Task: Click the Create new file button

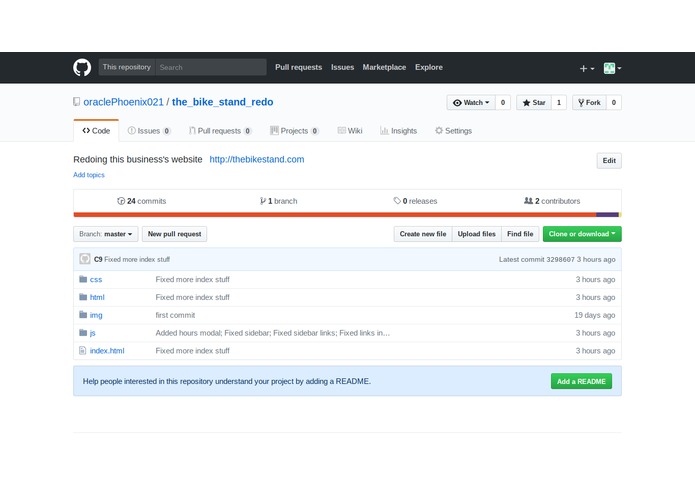Action: click(x=423, y=234)
